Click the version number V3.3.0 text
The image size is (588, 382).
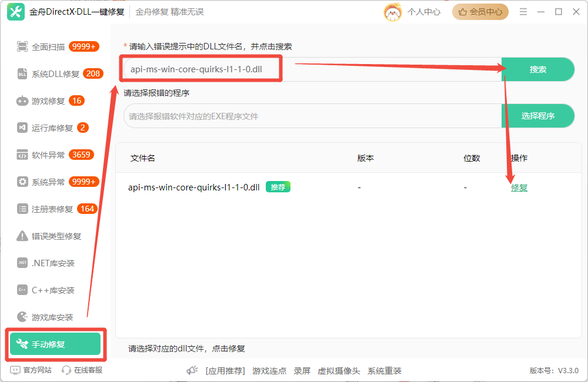click(x=568, y=371)
